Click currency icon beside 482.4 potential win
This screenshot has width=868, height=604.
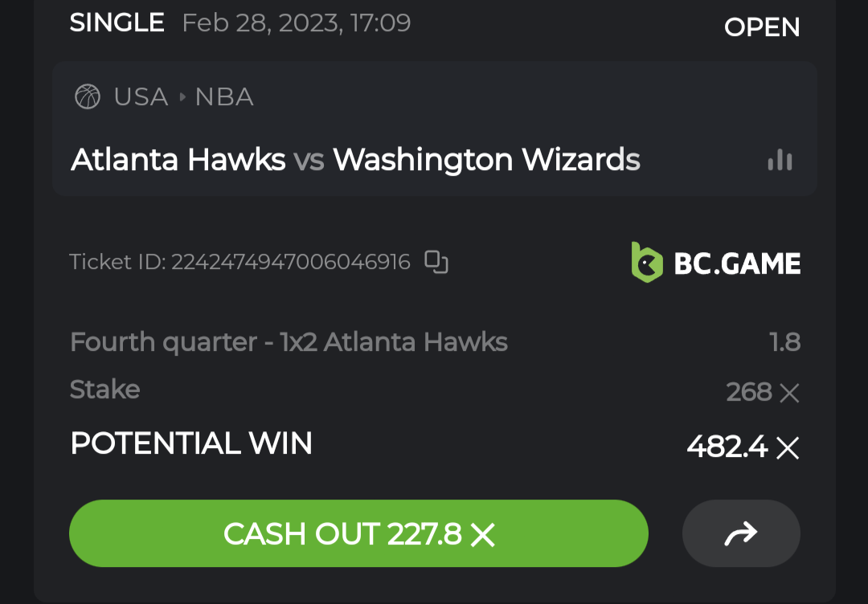pos(788,447)
